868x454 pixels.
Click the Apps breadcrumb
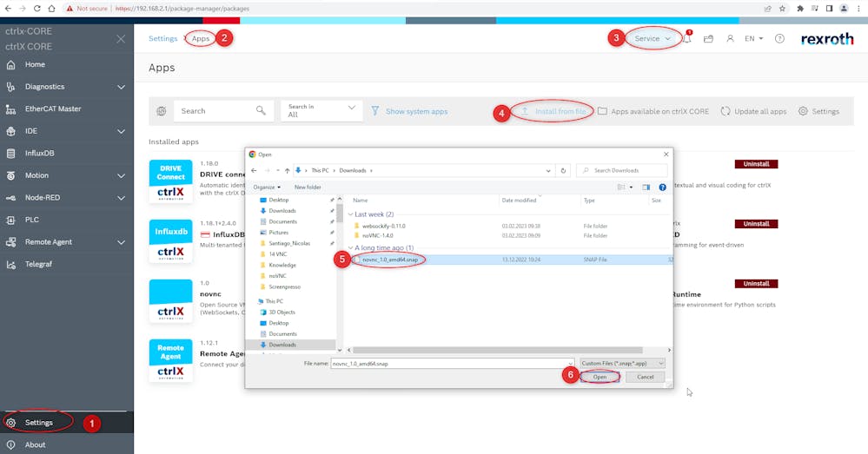click(x=201, y=39)
